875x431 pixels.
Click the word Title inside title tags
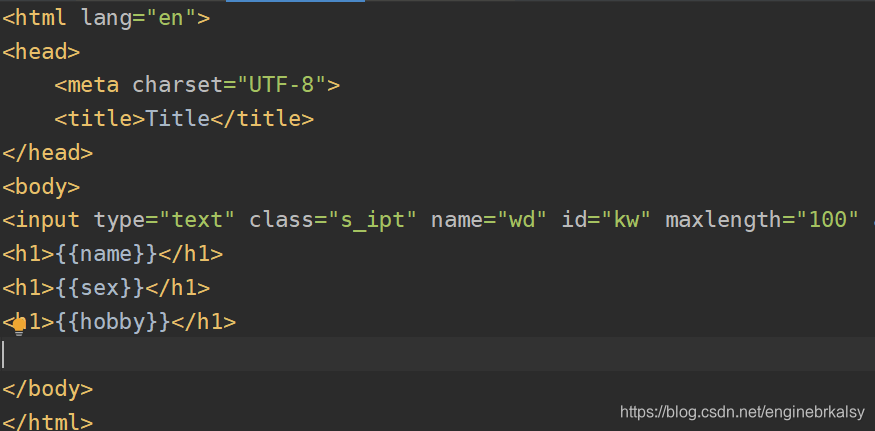click(x=177, y=119)
